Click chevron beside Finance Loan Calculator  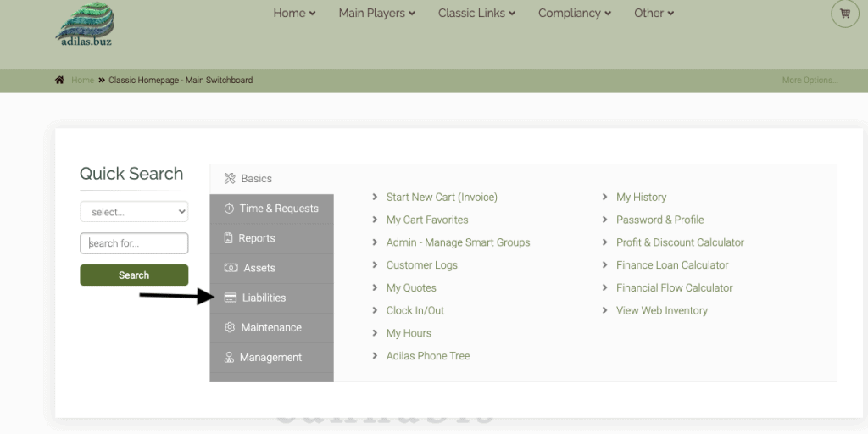[604, 264]
